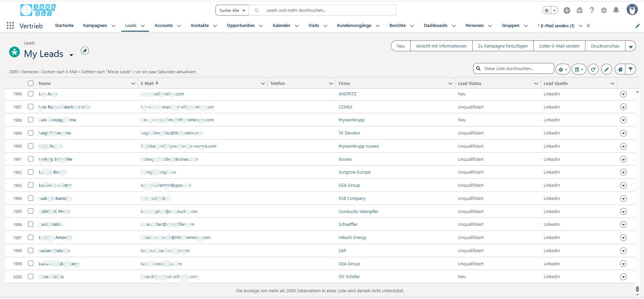The width and height of the screenshot is (644, 299).
Task: Toggle the select-all rows checkbox
Action: tap(31, 83)
